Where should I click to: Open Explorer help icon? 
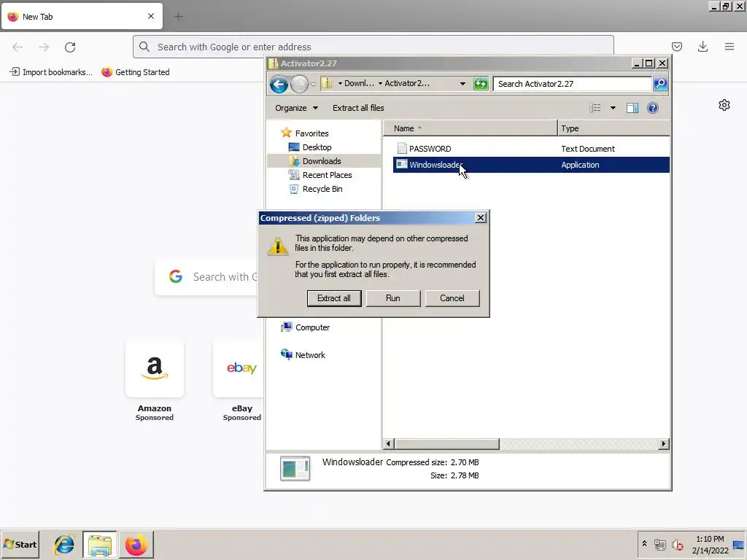[653, 108]
